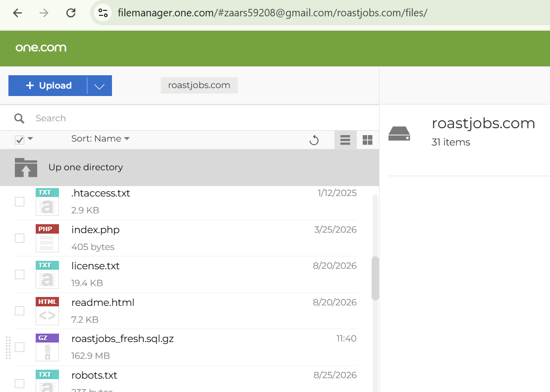Click the Upload button
Image resolution: width=550 pixels, height=392 pixels.
click(x=48, y=86)
